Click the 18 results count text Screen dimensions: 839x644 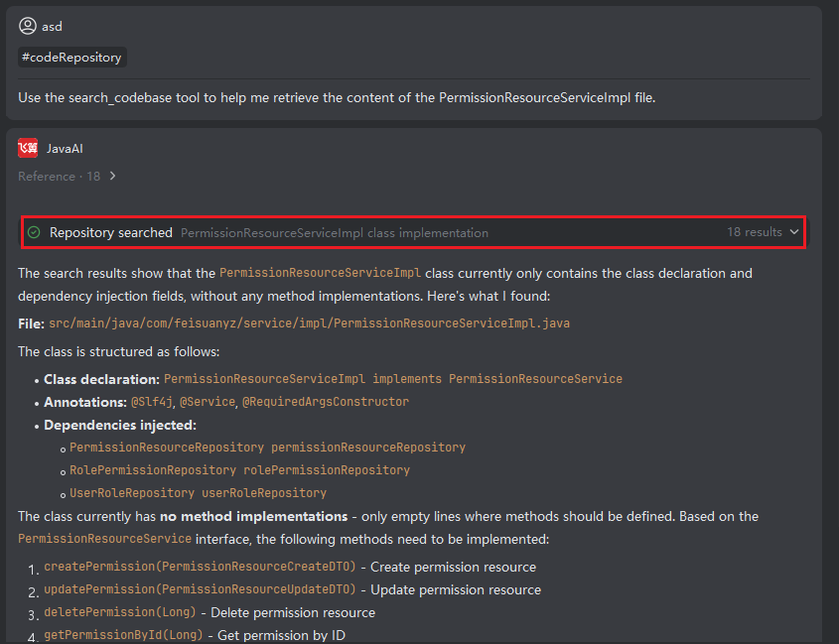(x=754, y=232)
